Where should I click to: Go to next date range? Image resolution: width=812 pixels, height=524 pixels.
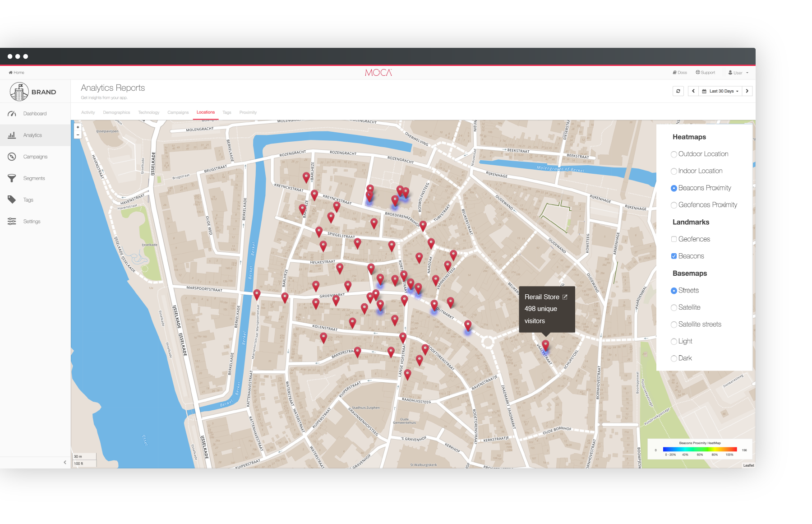747,91
